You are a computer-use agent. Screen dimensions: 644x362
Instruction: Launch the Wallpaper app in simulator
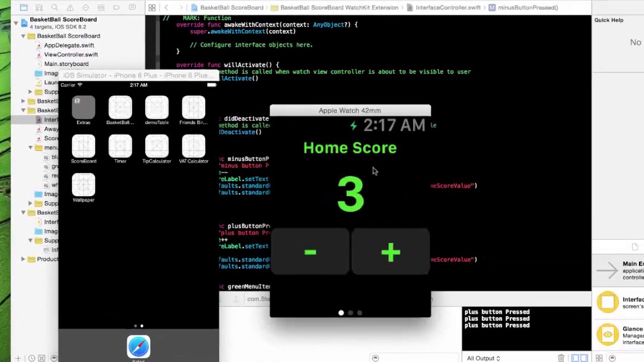pyautogui.click(x=84, y=188)
